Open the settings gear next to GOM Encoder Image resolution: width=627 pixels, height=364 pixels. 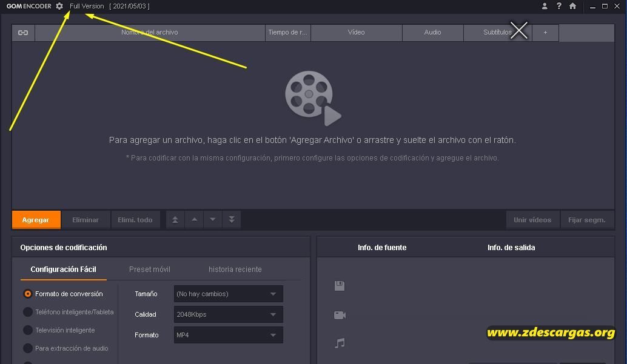pos(59,6)
